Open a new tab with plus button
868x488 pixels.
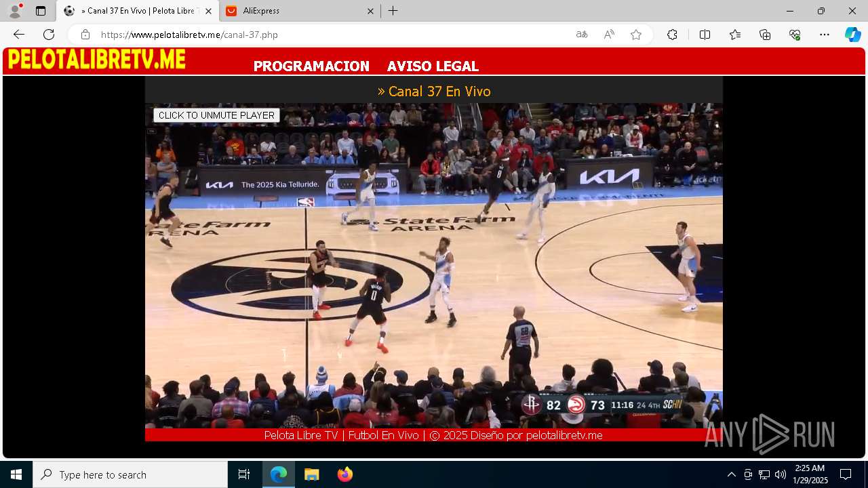(393, 11)
